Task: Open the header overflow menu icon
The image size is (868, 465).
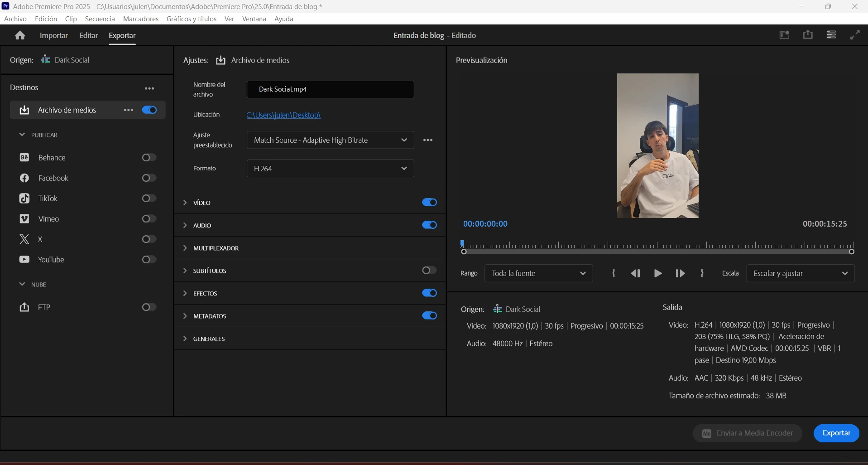Action: coord(831,35)
